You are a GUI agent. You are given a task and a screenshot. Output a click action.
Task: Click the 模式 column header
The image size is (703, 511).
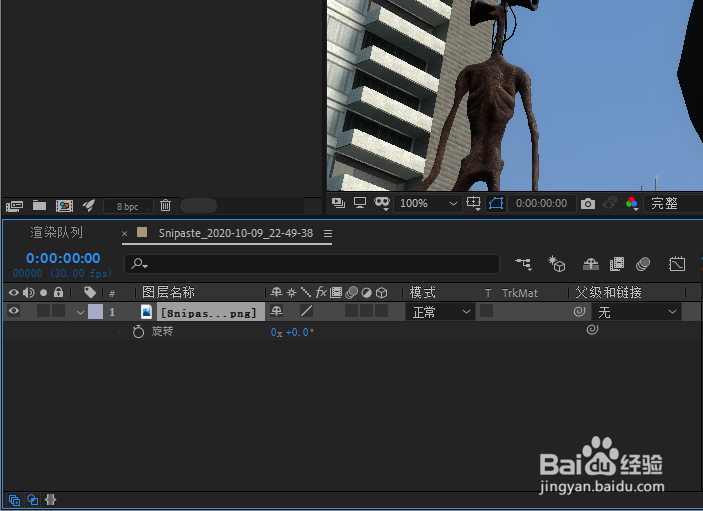pyautogui.click(x=422, y=293)
